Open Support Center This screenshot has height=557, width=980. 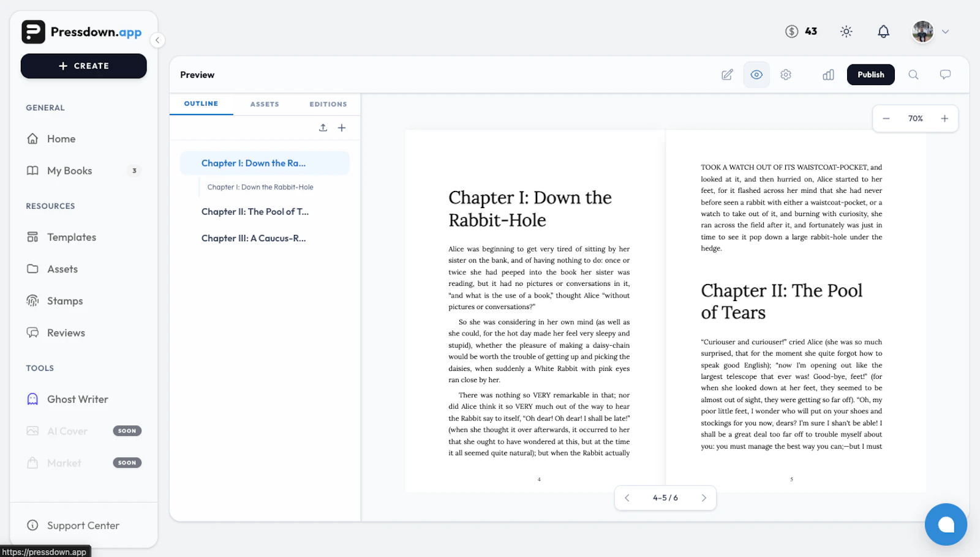(x=83, y=526)
